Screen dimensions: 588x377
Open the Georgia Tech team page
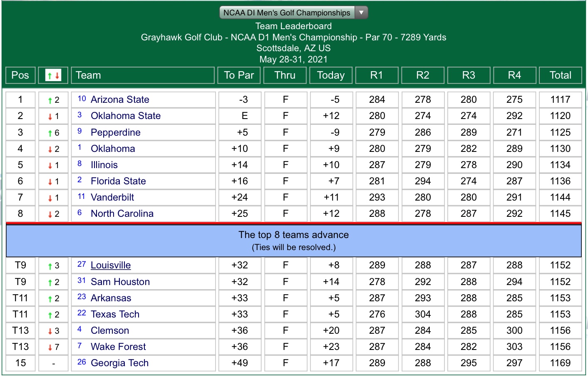click(x=119, y=363)
